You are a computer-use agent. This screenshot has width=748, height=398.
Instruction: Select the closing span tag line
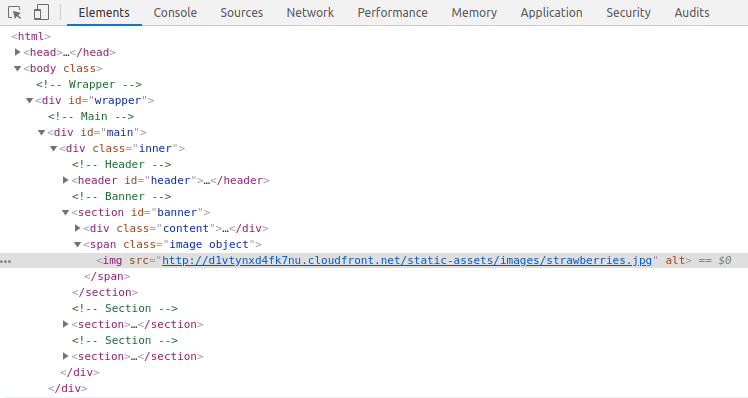click(107, 276)
